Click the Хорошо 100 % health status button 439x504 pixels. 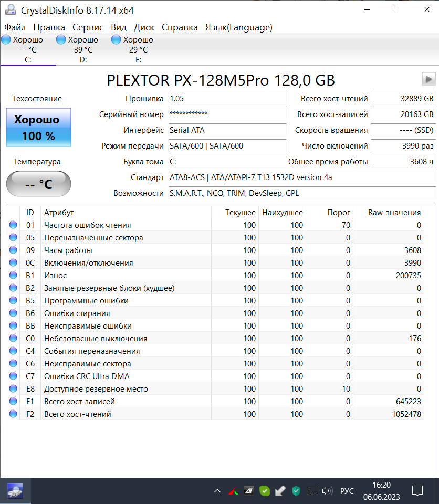coord(38,127)
